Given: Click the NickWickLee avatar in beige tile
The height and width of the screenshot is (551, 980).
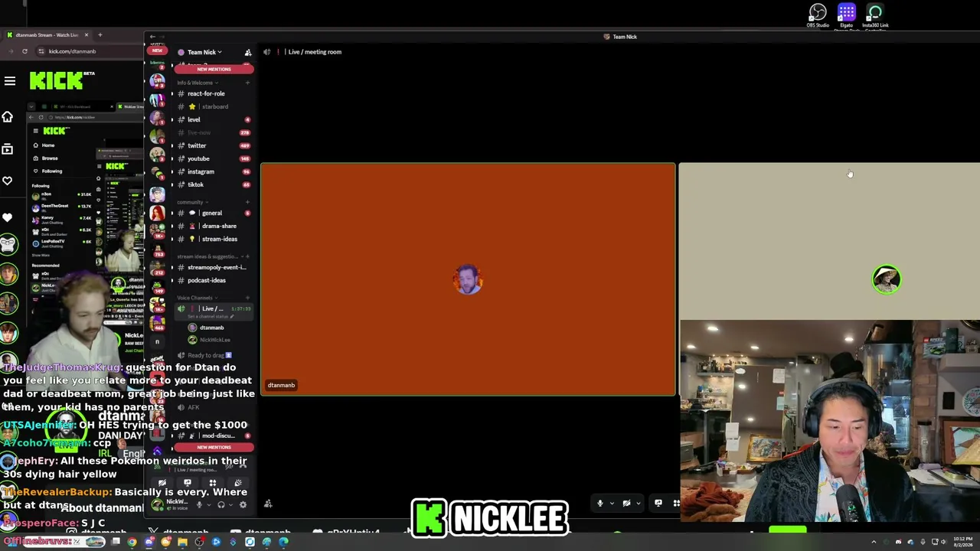Looking at the screenshot, I should pos(887,279).
